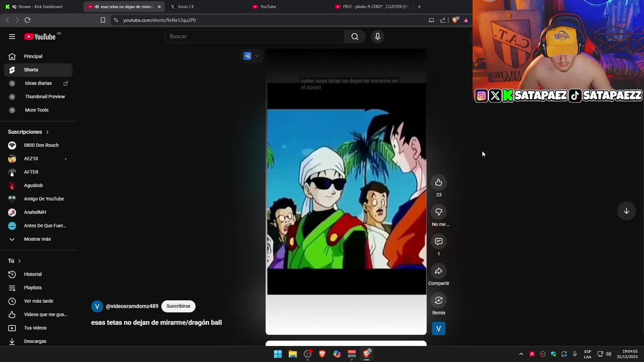The height and width of the screenshot is (362, 644).
Task: Show hidden system tray icons
Action: 521,354
